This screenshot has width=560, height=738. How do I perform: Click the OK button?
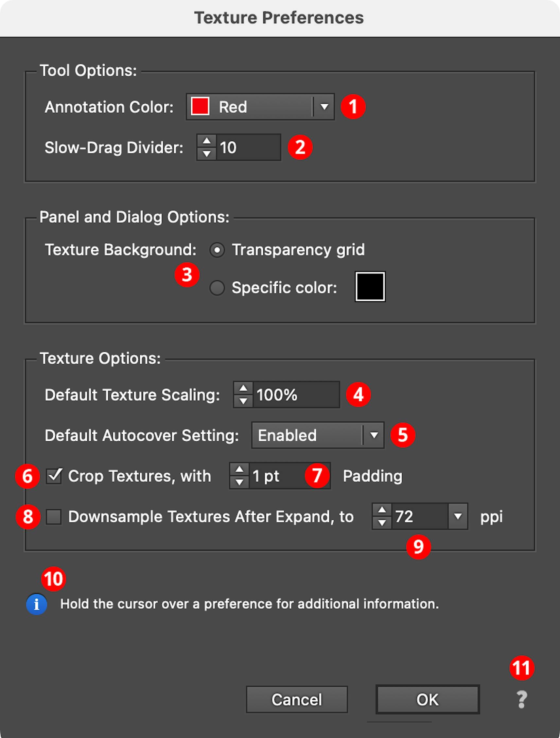tap(428, 699)
